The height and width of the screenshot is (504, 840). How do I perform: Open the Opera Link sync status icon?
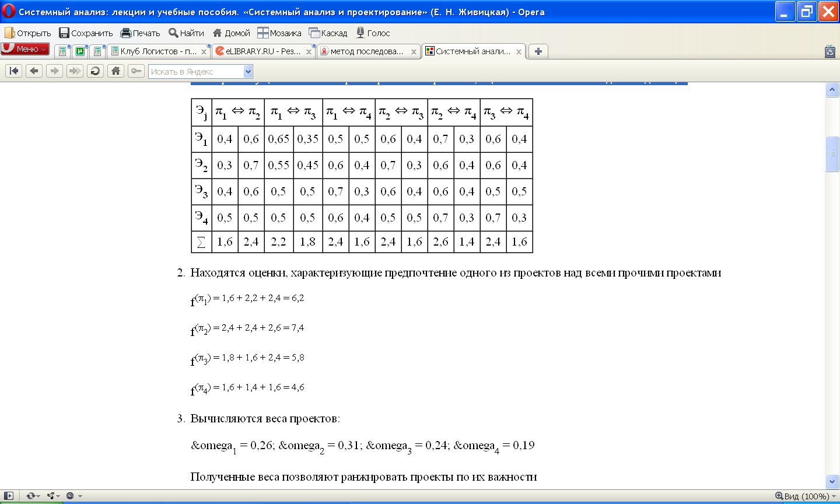[x=33, y=496]
